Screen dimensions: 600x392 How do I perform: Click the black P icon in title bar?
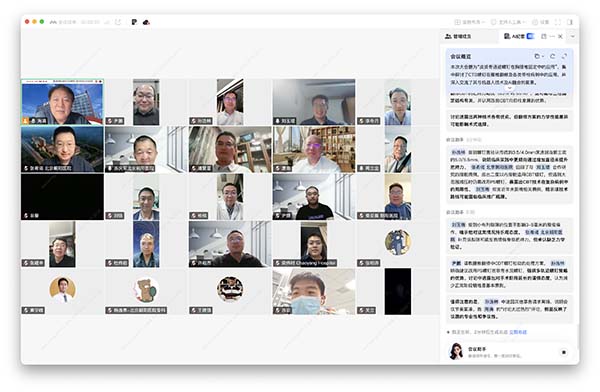pos(134,22)
